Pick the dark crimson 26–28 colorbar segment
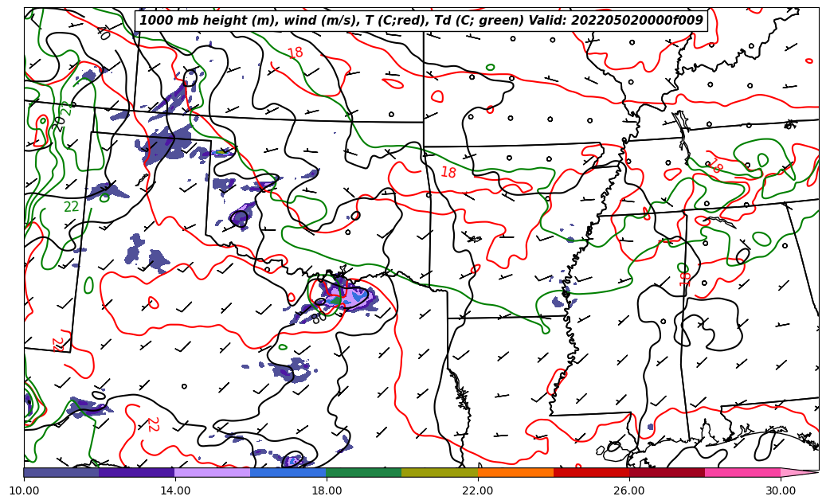Screen dimensions: 826x504 click(x=667, y=472)
